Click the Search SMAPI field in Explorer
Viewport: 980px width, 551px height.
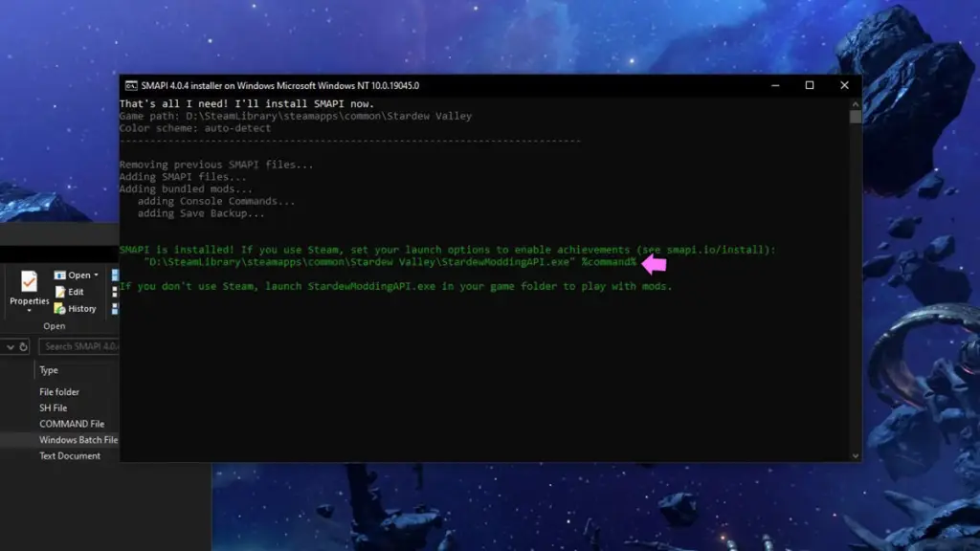pyautogui.click(x=78, y=346)
